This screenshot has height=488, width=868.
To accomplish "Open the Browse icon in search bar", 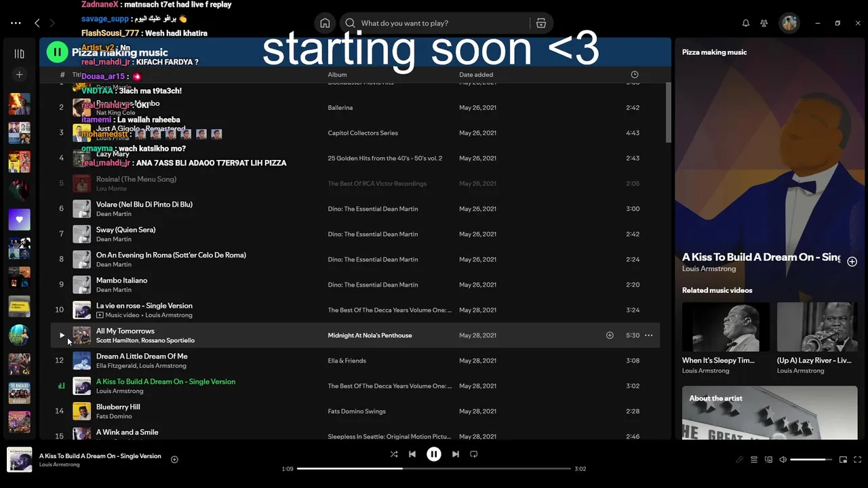I will [541, 23].
